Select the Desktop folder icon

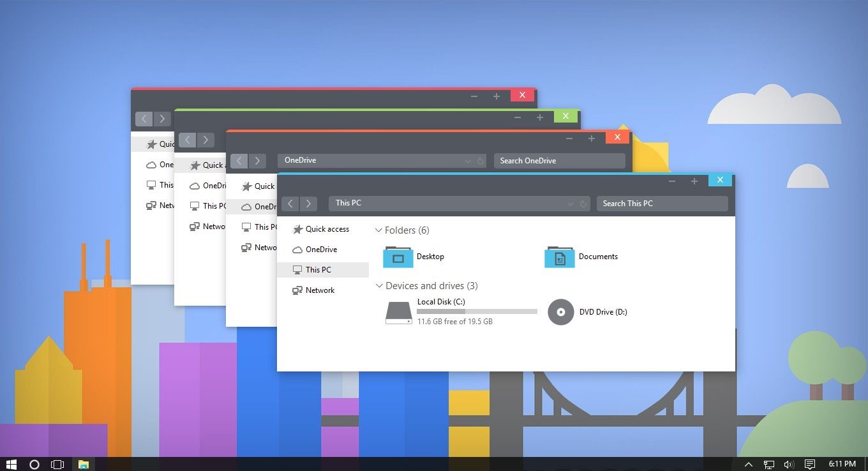398,257
